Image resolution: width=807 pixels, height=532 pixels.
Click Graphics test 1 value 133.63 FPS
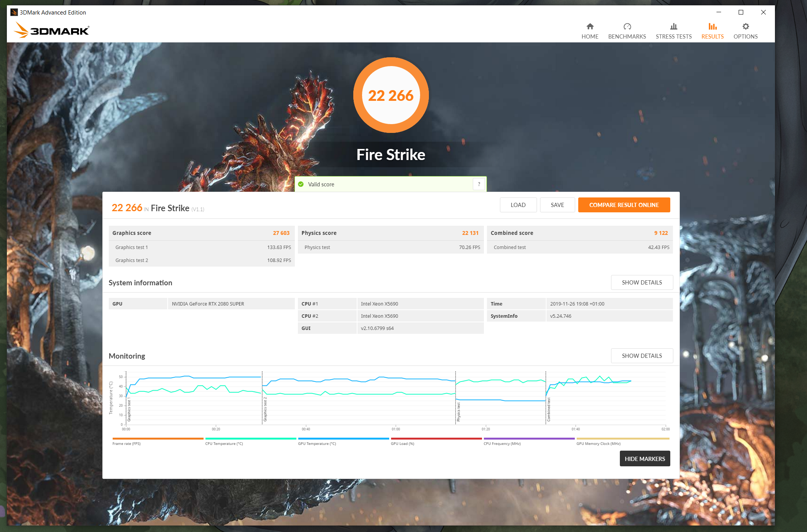point(279,247)
